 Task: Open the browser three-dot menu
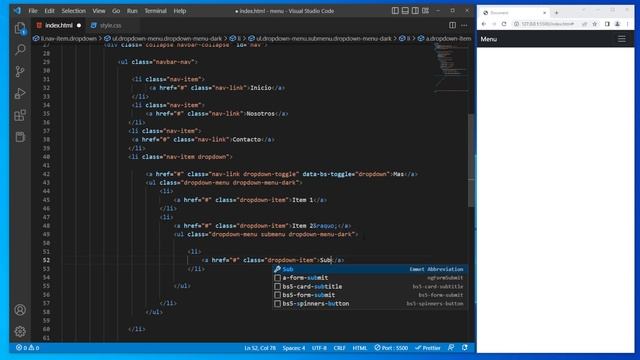(x=628, y=24)
